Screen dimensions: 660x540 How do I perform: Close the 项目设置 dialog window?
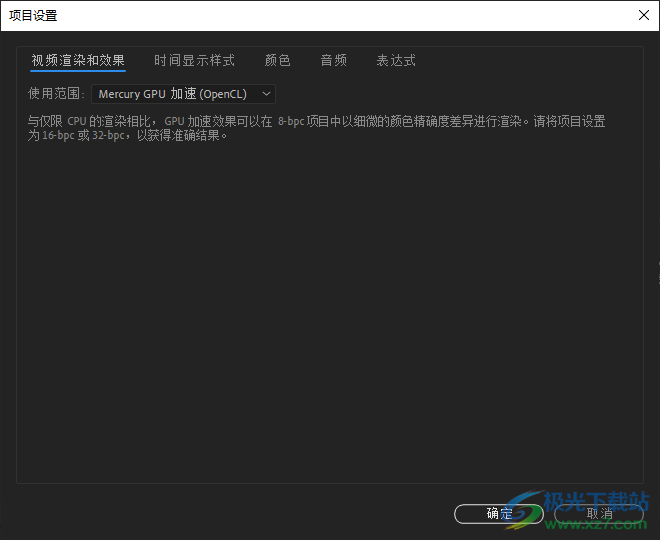(x=644, y=16)
